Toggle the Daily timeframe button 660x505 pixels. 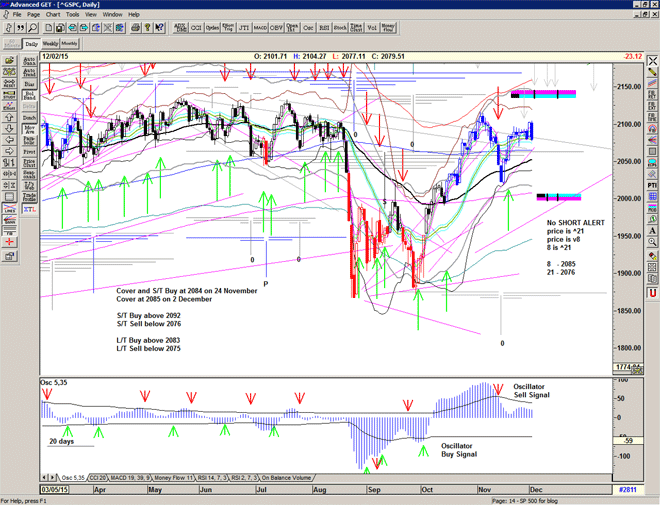[31, 44]
